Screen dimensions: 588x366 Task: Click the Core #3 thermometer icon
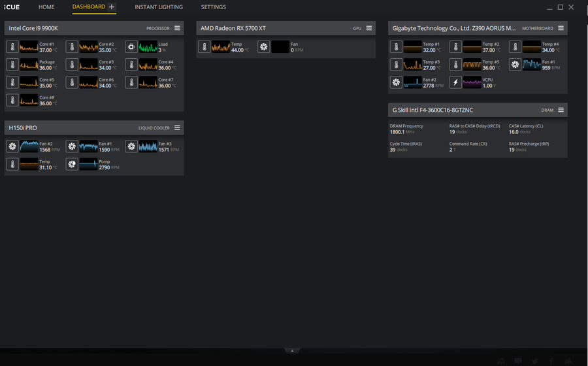[x=72, y=65]
